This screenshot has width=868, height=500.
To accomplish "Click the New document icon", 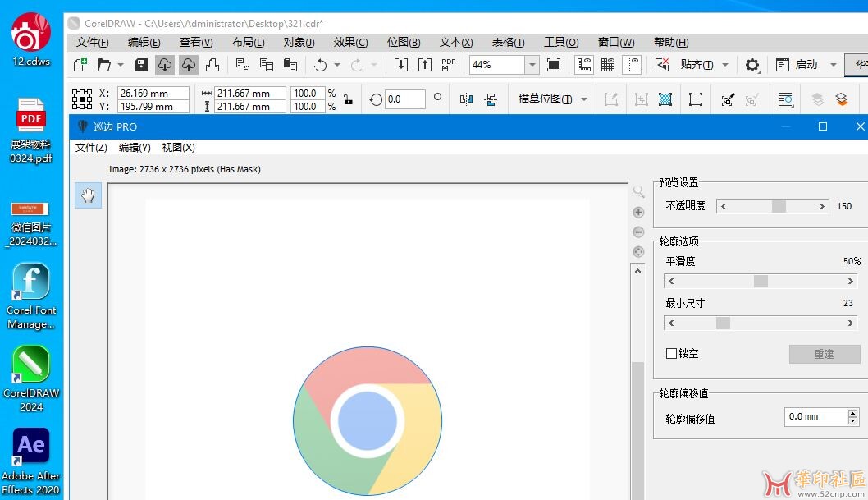I will (x=80, y=65).
